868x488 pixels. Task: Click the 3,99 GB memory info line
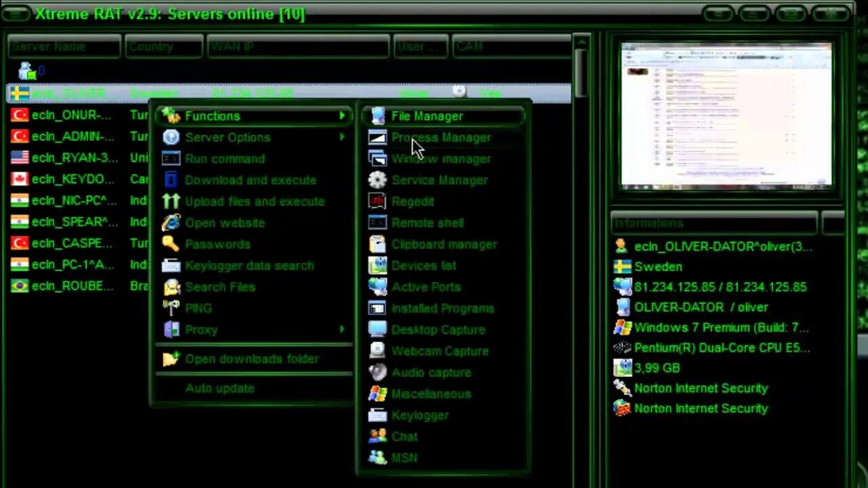(646, 368)
